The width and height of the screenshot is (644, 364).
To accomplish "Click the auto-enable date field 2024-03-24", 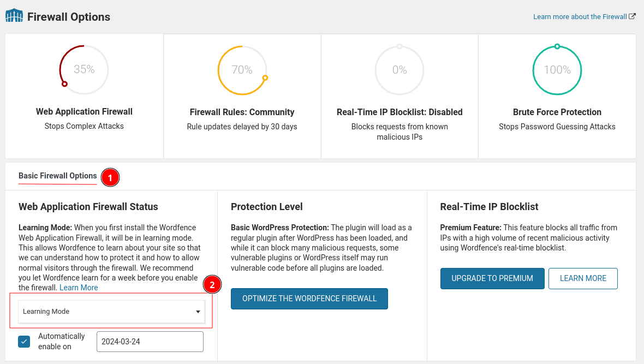I will (150, 342).
